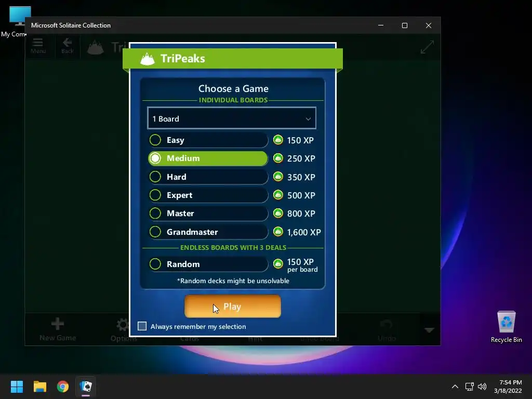Select the Medium difficulty option

pos(208,158)
